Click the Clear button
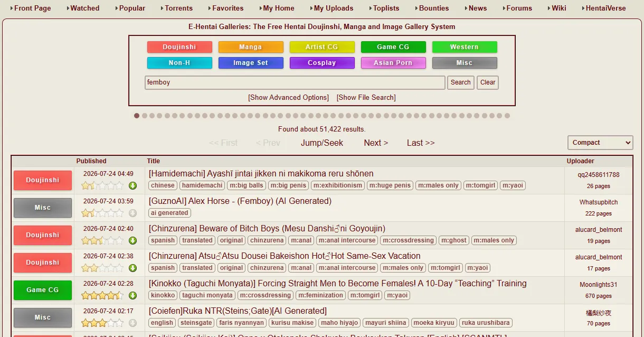The width and height of the screenshot is (644, 337). [x=488, y=82]
